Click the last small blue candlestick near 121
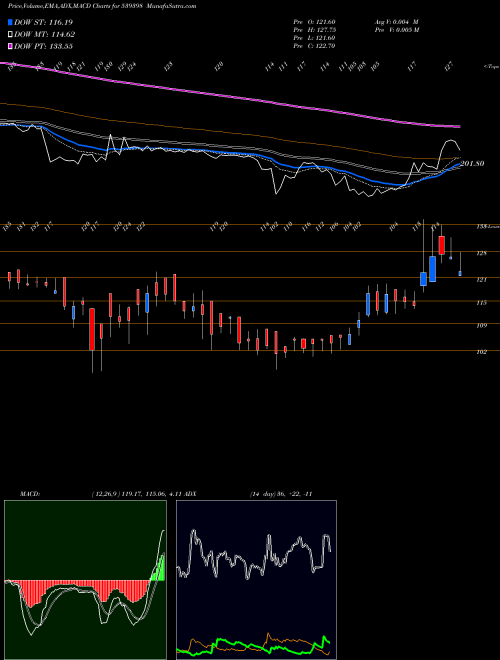500x660 pixels. [460, 274]
